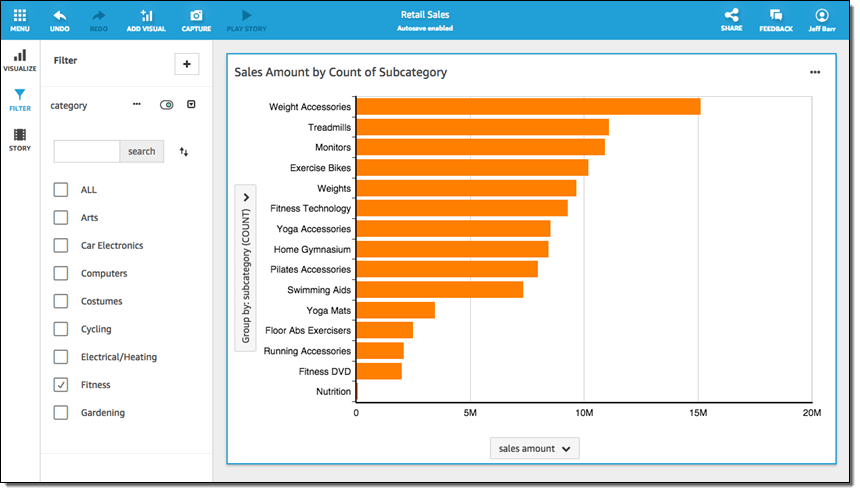Expand the Group by subcategory panel
Screen dimensions: 860x493
[246, 197]
